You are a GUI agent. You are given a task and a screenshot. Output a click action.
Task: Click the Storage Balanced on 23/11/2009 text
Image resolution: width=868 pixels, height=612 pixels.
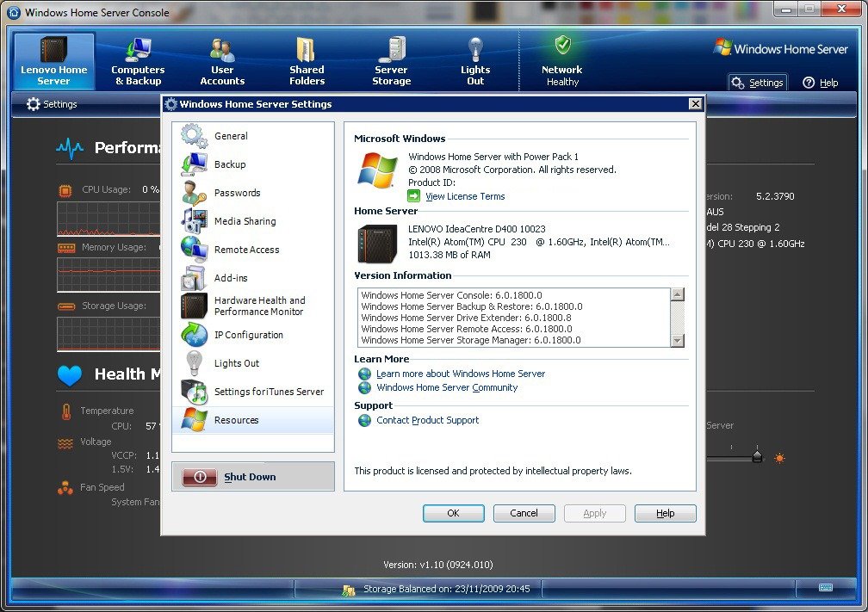click(446, 589)
